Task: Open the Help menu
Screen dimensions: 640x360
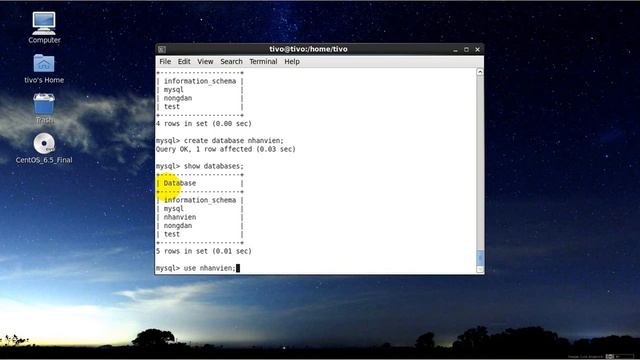Action: click(x=292, y=62)
